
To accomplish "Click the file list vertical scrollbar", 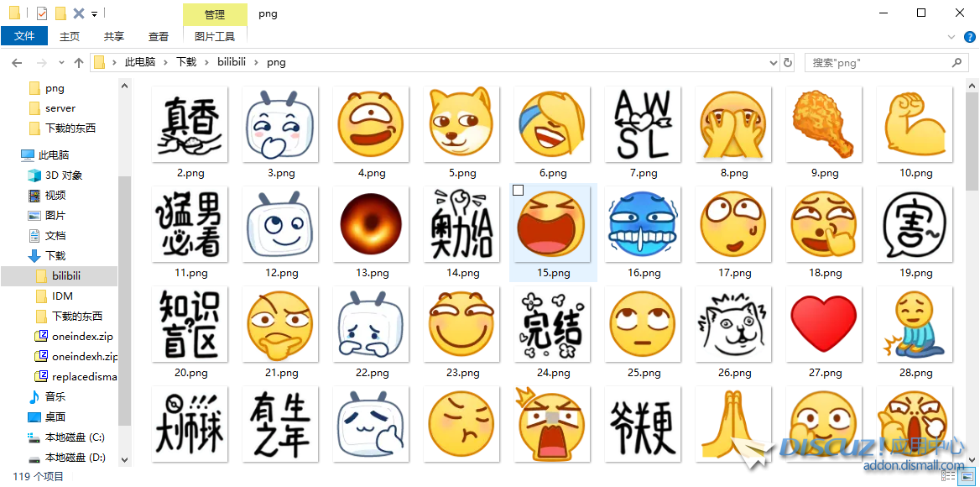I will [972, 252].
